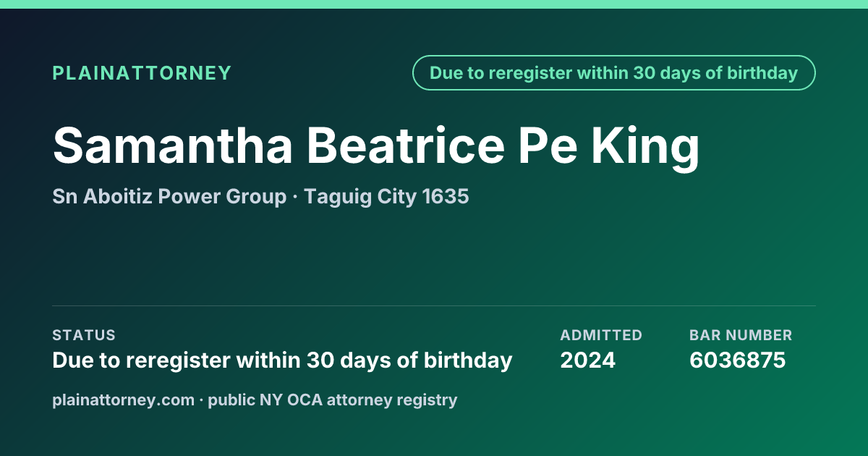This screenshot has height=456, width=868.
Task: Click the word Samantha in the heading
Action: pyautogui.click(x=173, y=145)
